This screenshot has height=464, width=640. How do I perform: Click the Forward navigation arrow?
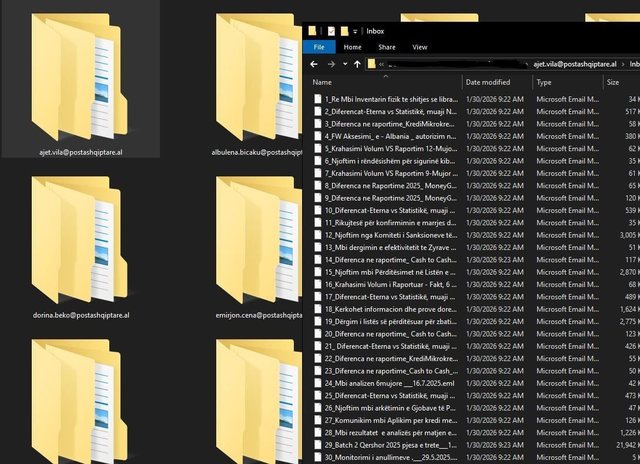click(332, 65)
